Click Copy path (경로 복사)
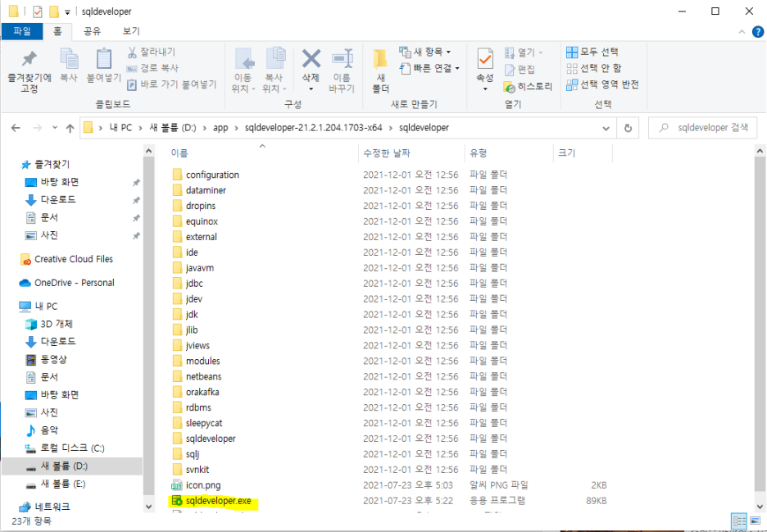The image size is (767, 532). (x=152, y=68)
